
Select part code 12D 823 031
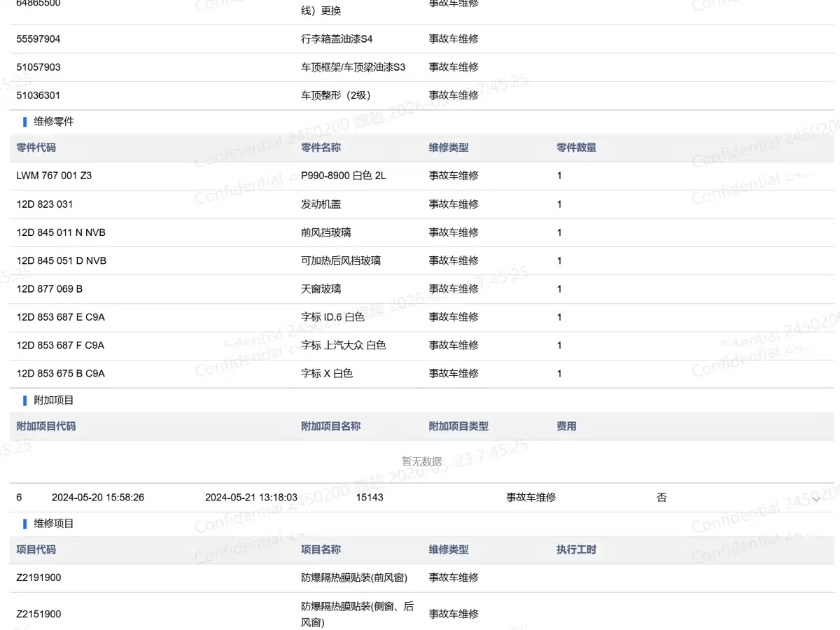point(45,204)
